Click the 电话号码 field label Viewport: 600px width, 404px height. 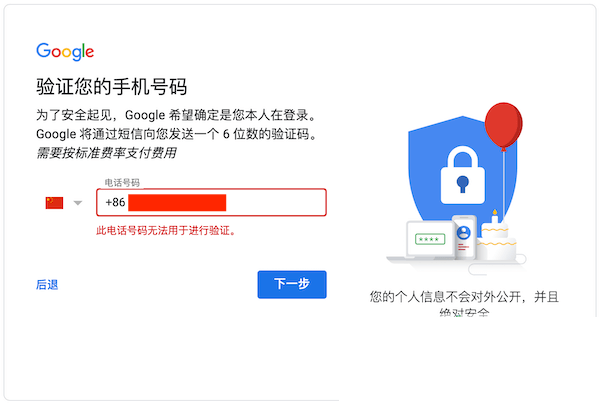[122, 183]
